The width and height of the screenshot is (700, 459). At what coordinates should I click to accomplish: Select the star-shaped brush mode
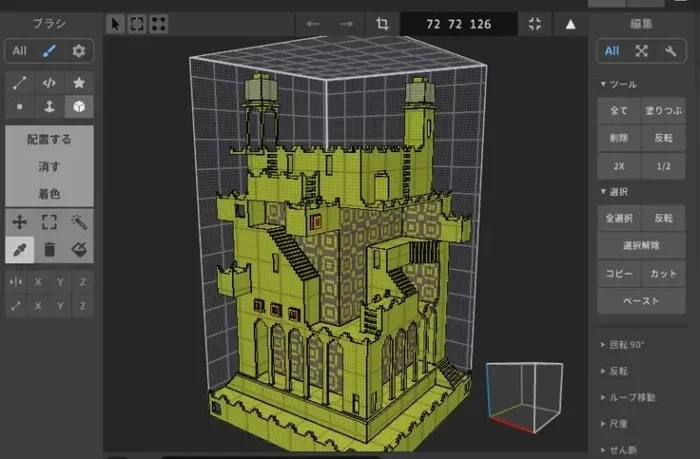[x=79, y=83]
